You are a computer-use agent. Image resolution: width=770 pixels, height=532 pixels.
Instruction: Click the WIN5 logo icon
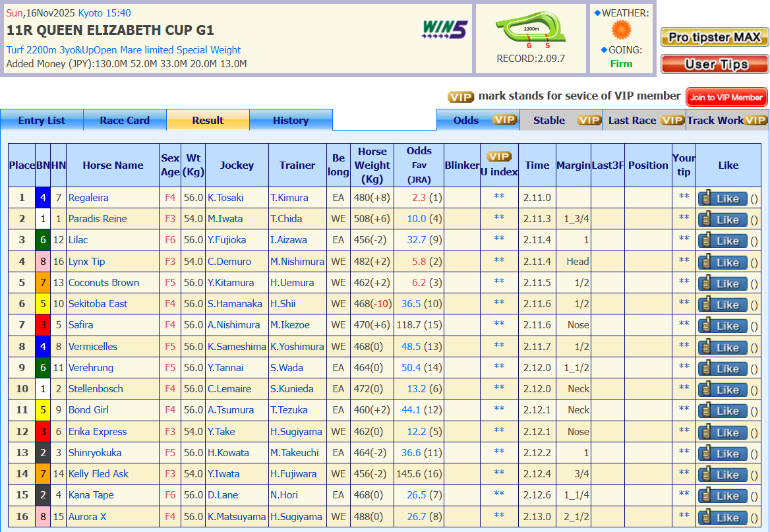click(445, 30)
